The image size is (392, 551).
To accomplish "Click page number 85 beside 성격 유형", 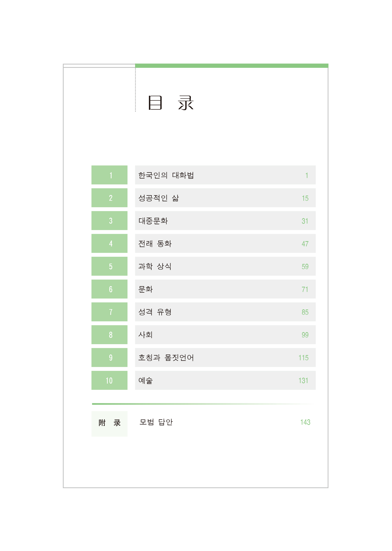I will point(305,312).
